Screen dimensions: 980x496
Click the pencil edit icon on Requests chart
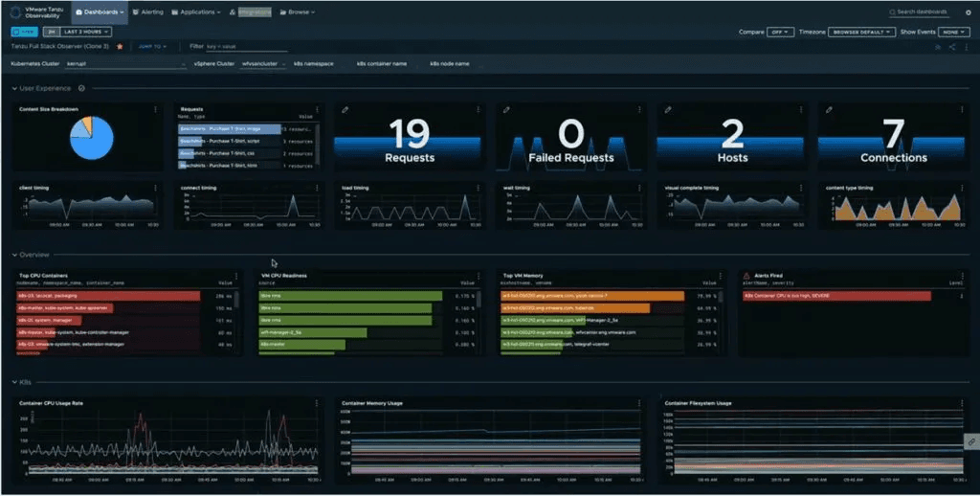tap(345, 109)
